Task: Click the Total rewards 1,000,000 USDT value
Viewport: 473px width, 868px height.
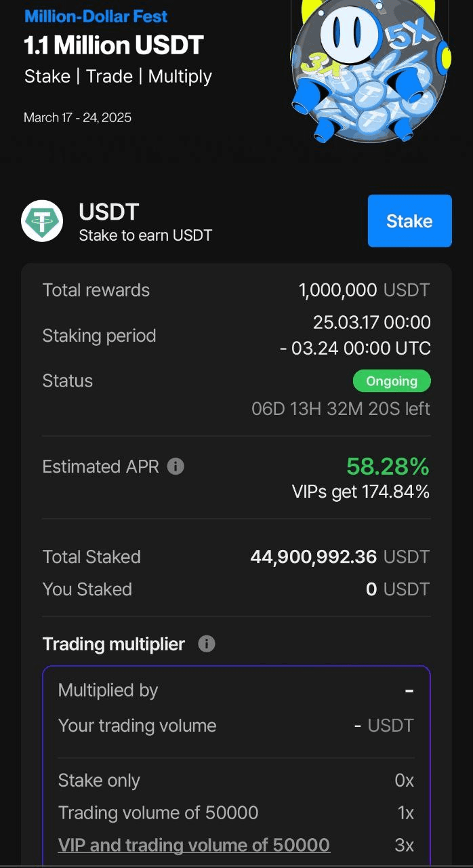Action: (364, 290)
